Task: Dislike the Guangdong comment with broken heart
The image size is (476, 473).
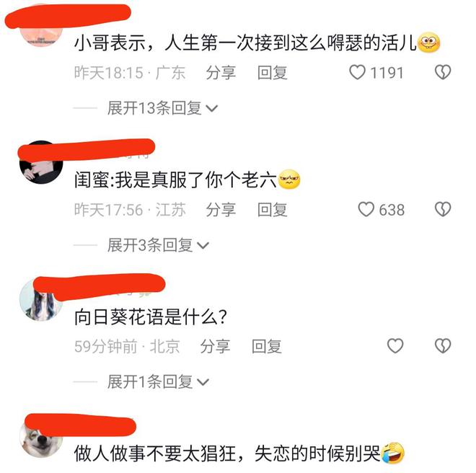Action: (443, 73)
